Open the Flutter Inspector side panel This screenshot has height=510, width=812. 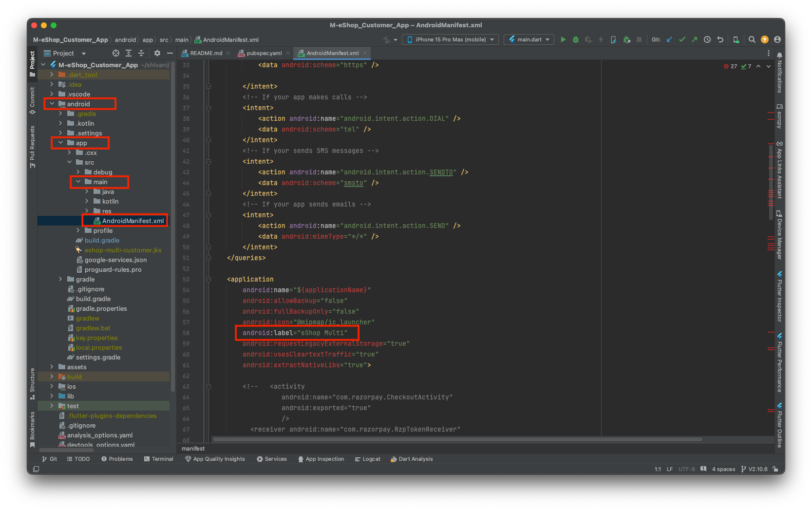point(779,297)
